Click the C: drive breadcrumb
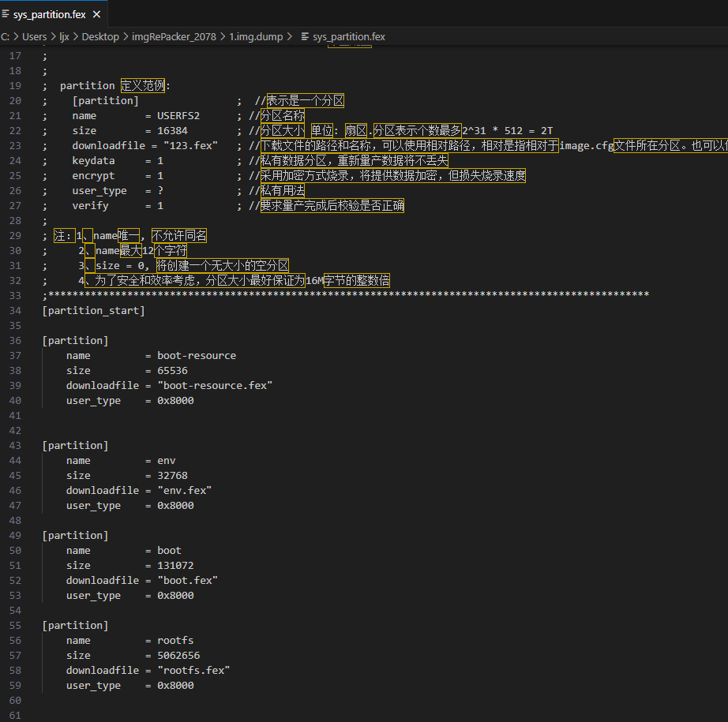The width and height of the screenshot is (728, 722). click(5, 36)
